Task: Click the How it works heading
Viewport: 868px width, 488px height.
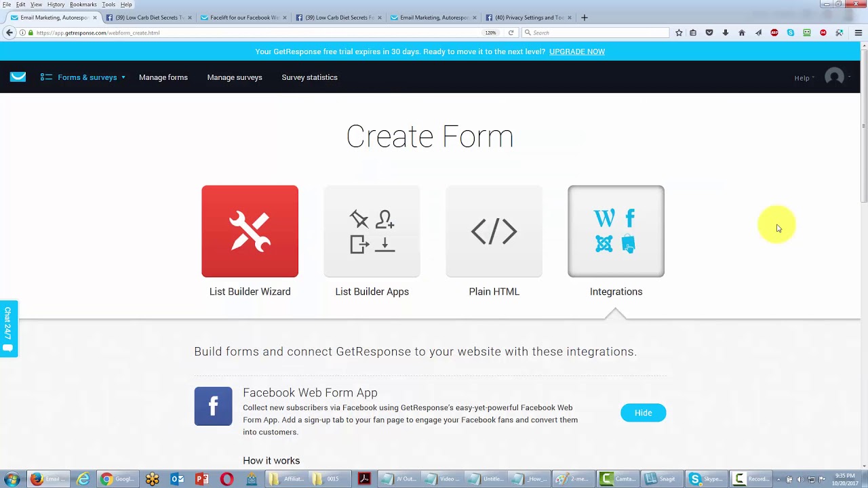Action: [271, 460]
